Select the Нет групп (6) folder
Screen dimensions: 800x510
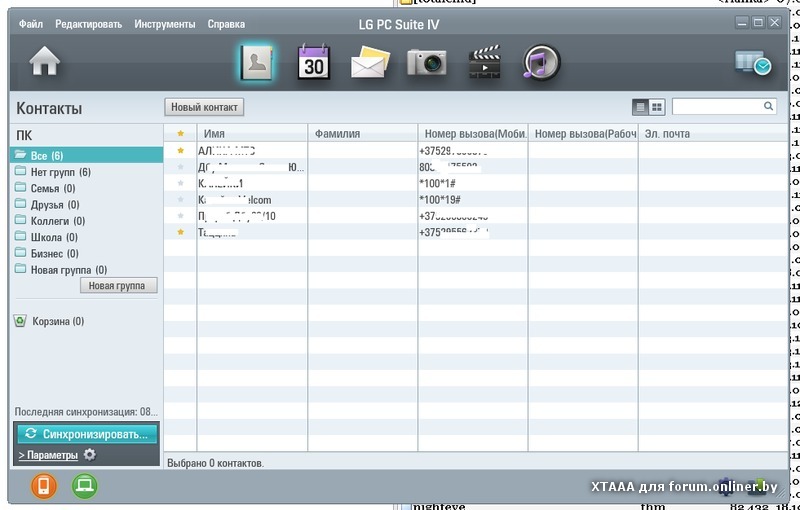tap(60, 172)
